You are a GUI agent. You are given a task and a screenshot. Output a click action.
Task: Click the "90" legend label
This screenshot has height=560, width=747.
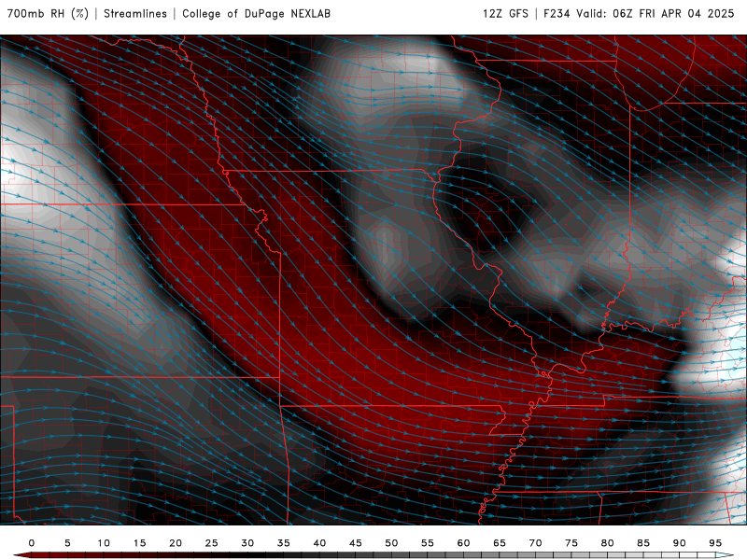point(680,543)
